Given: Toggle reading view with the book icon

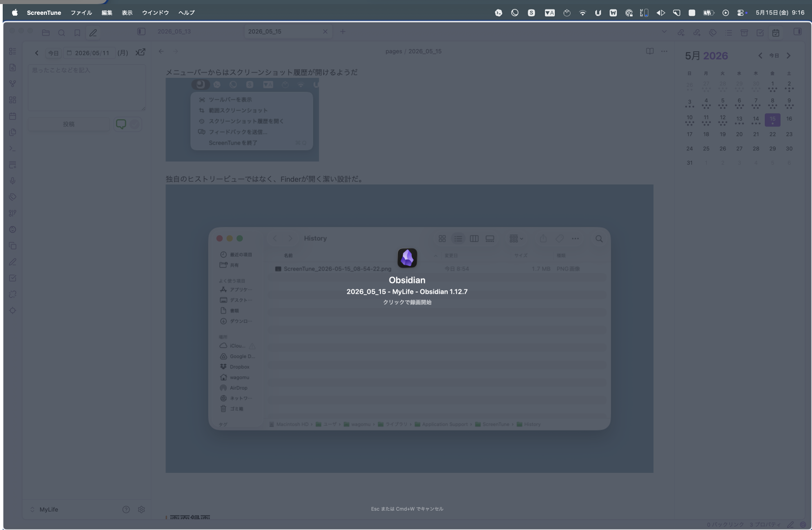Looking at the screenshot, I should click(650, 51).
